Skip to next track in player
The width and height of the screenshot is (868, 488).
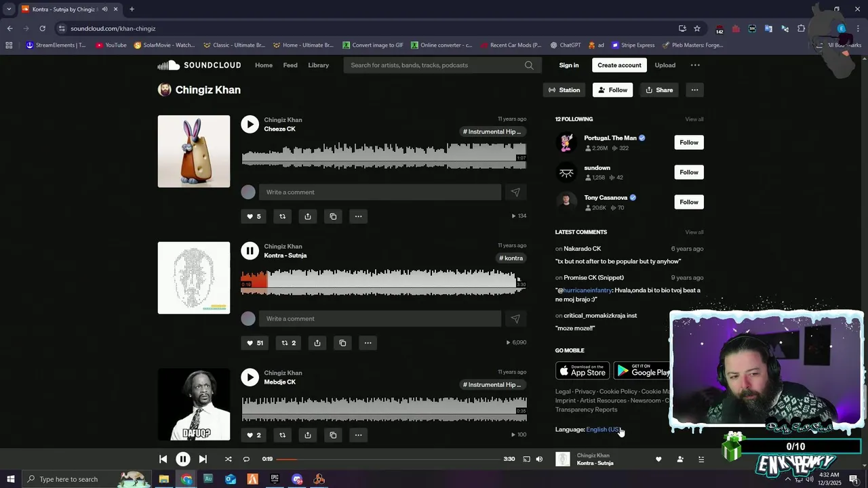point(203,459)
